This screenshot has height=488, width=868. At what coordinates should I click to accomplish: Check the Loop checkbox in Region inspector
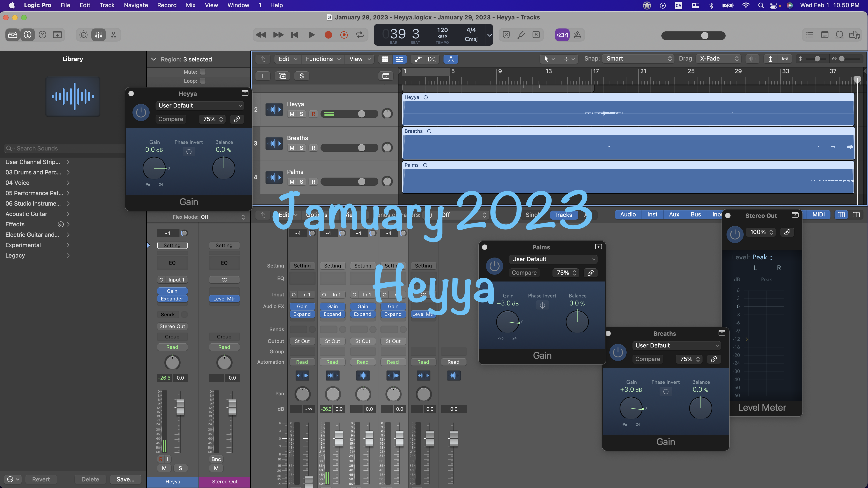pos(203,81)
